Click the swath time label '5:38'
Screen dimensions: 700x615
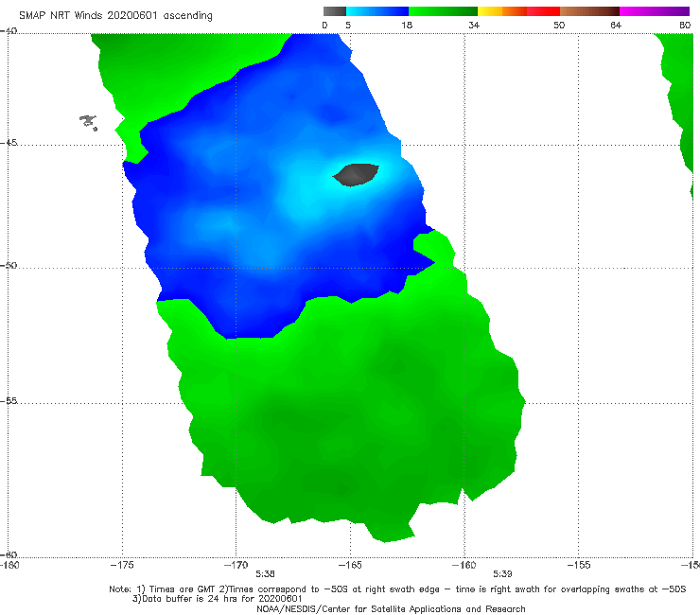(x=265, y=574)
